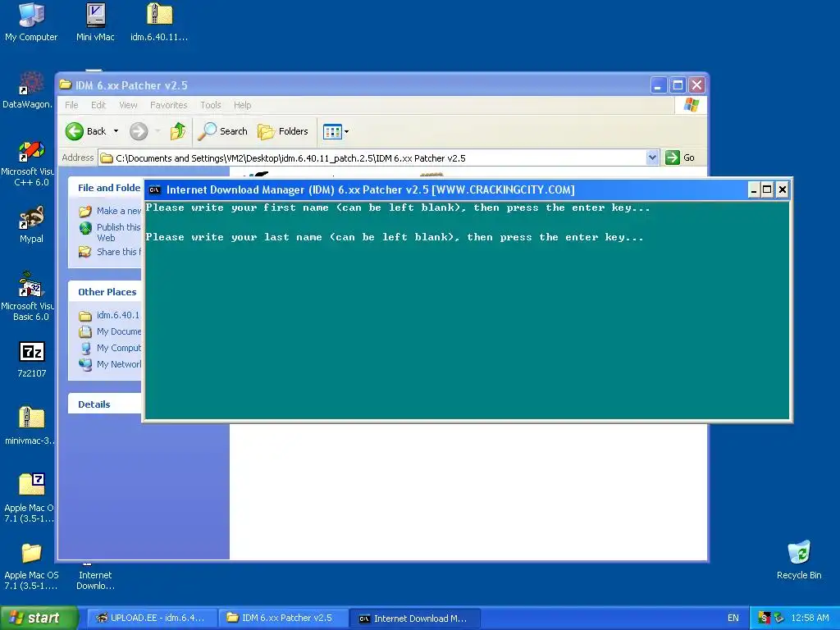Viewport: 840px width, 630px height.
Task: Open the Views dropdown button
Action: tap(336, 131)
